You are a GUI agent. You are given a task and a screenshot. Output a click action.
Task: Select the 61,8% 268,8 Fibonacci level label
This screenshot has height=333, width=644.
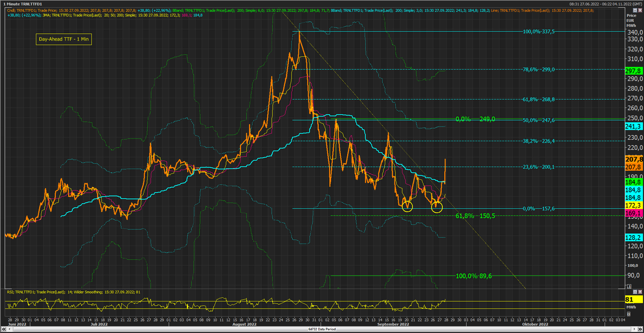pyautogui.click(x=539, y=99)
